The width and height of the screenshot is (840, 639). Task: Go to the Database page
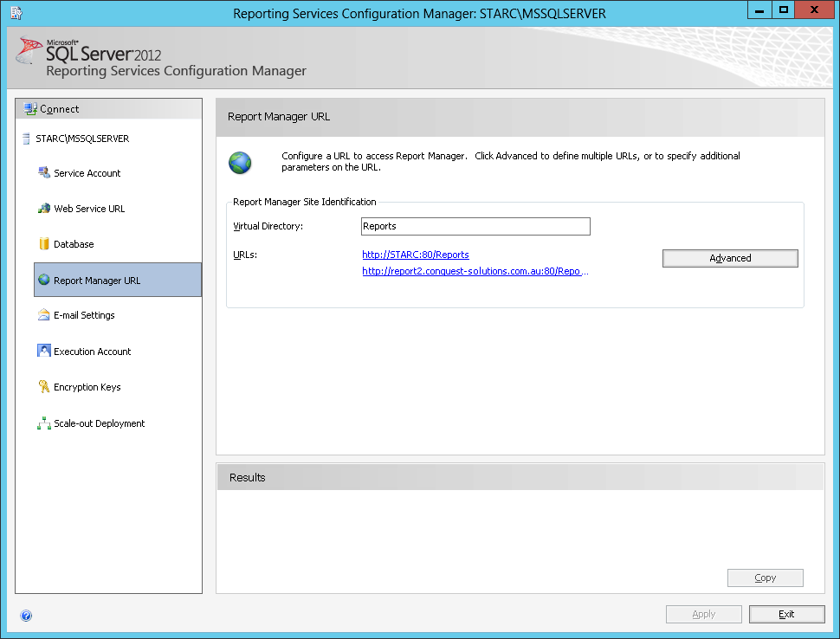pyautogui.click(x=74, y=244)
